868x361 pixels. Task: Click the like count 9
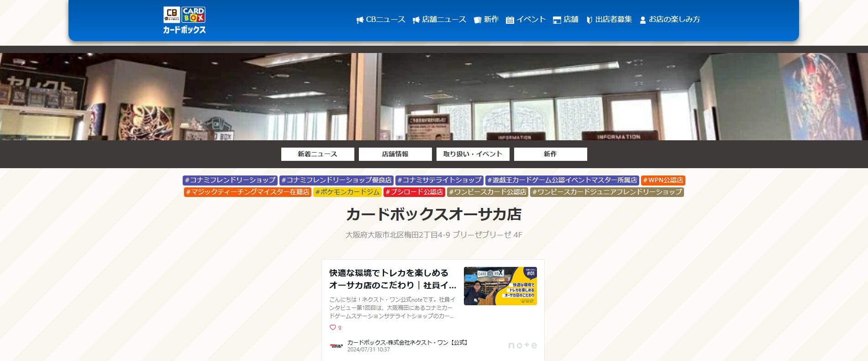(x=340, y=328)
